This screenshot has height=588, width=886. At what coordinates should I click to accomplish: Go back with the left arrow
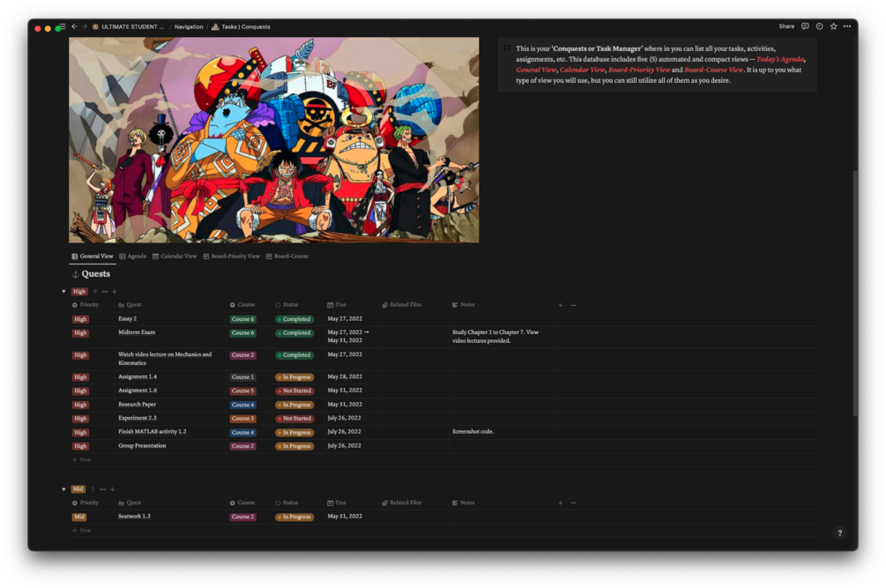[x=74, y=26]
